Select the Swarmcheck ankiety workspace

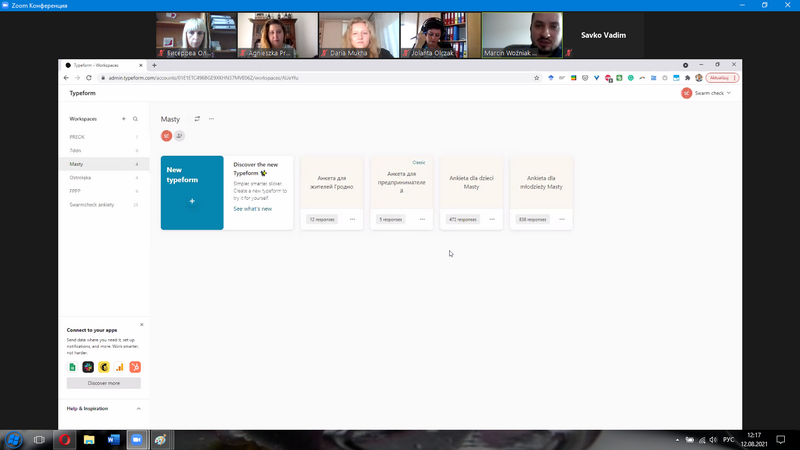[104, 205]
